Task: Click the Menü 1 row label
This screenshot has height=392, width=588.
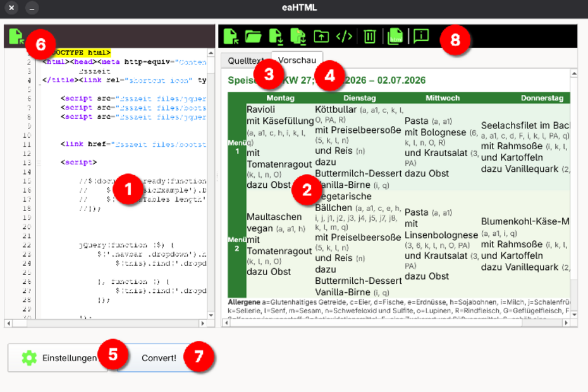Action: click(x=237, y=147)
